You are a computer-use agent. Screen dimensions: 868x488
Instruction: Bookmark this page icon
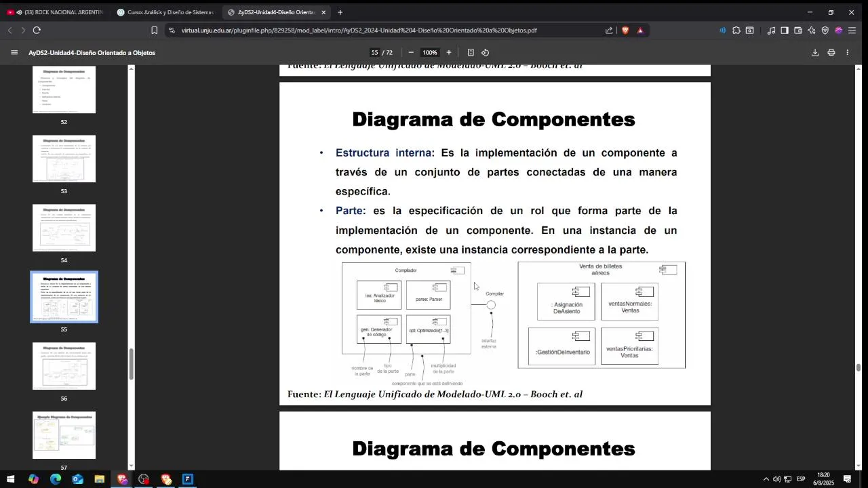[155, 30]
